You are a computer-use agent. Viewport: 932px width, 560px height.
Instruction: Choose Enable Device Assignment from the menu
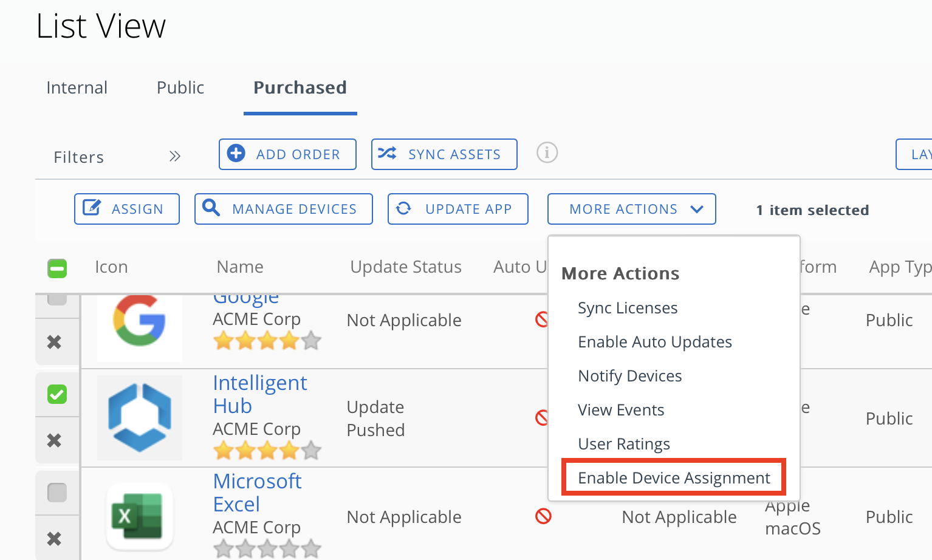(x=674, y=478)
